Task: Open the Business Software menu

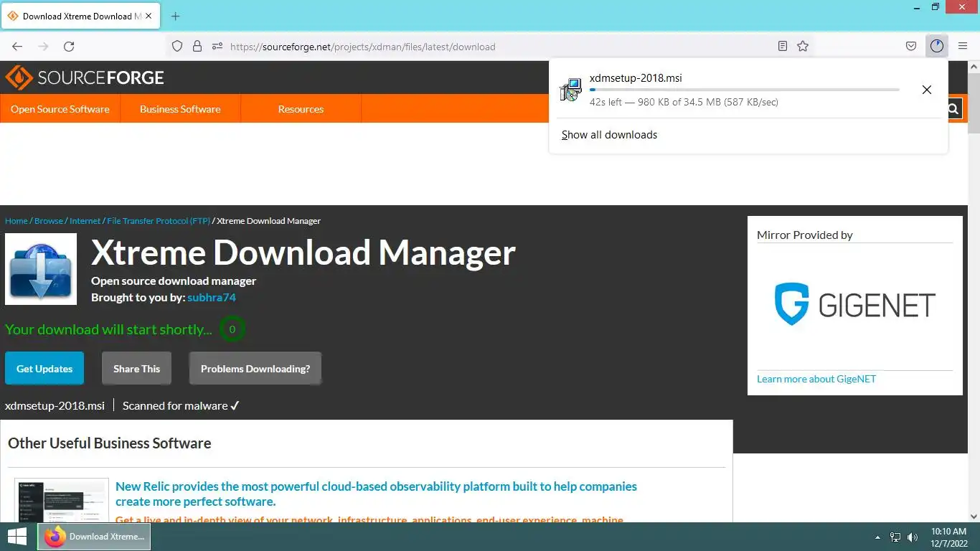Action: (x=180, y=109)
